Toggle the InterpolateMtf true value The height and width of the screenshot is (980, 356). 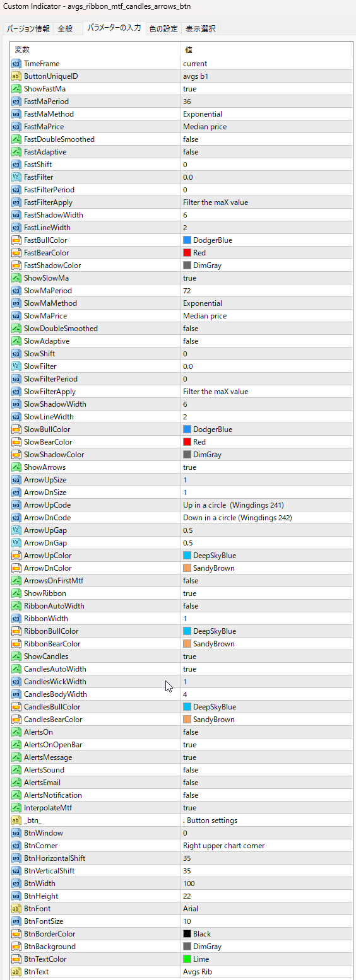click(266, 808)
